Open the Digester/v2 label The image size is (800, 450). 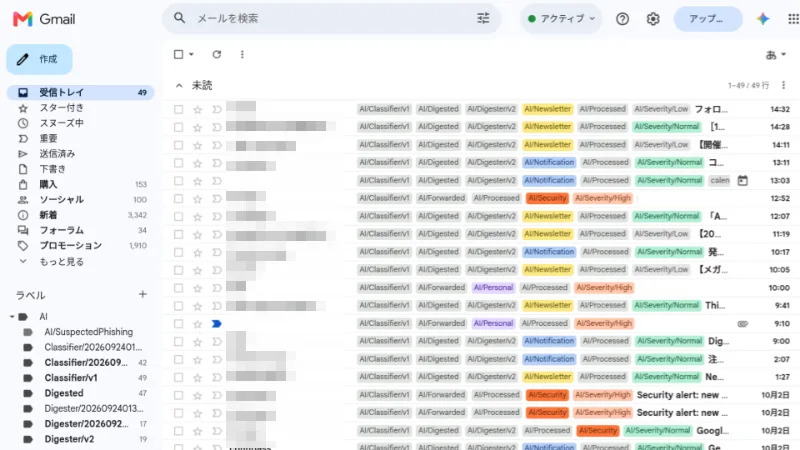(x=69, y=439)
